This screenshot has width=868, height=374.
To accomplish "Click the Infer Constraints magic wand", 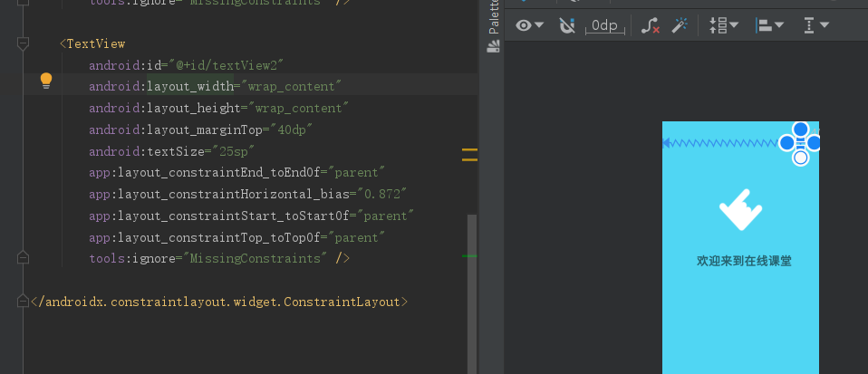I will point(680,25).
